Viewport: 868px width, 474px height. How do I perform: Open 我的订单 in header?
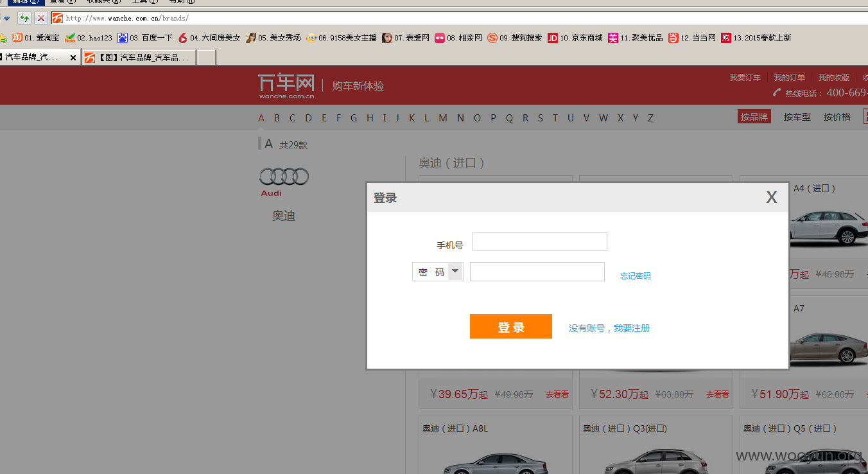789,78
